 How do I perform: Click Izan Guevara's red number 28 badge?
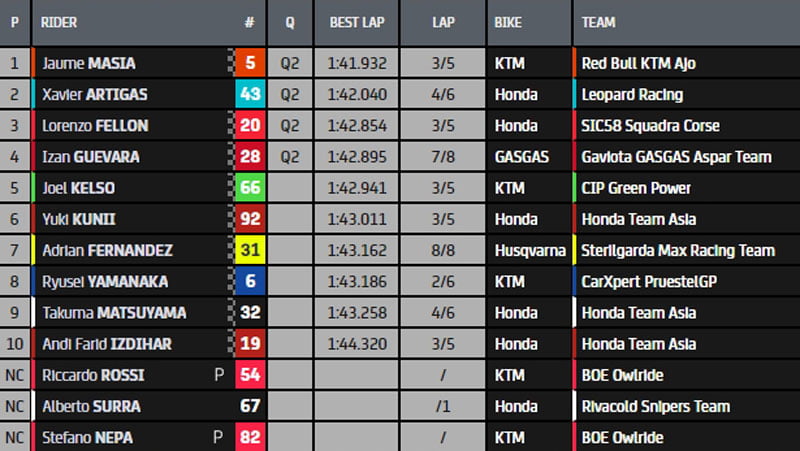(249, 157)
